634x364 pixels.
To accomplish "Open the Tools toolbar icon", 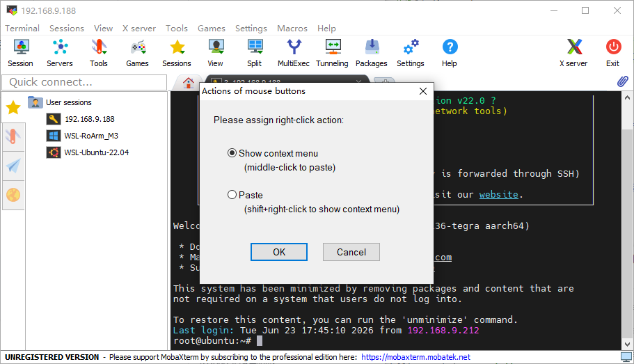I will pos(99,53).
